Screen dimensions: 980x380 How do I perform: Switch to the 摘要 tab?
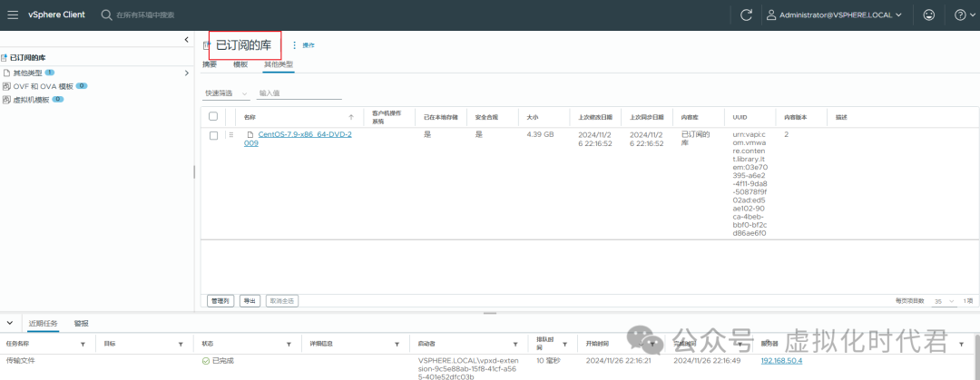(x=210, y=64)
